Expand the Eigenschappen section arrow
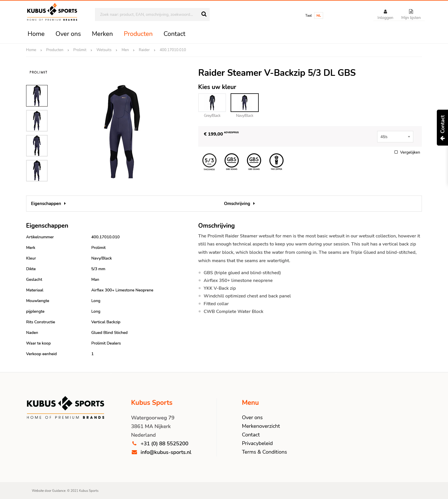Image resolution: width=448 pixels, height=499 pixels. 65,204
